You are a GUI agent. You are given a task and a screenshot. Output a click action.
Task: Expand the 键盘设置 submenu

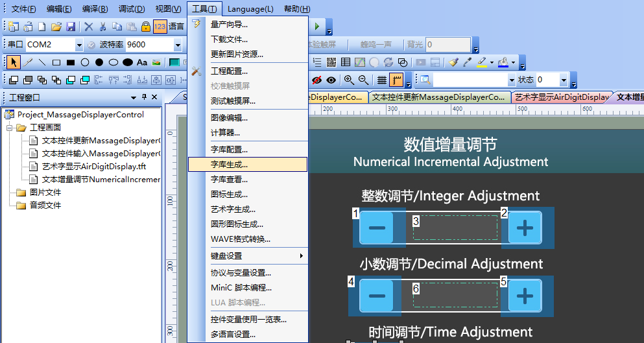point(301,256)
